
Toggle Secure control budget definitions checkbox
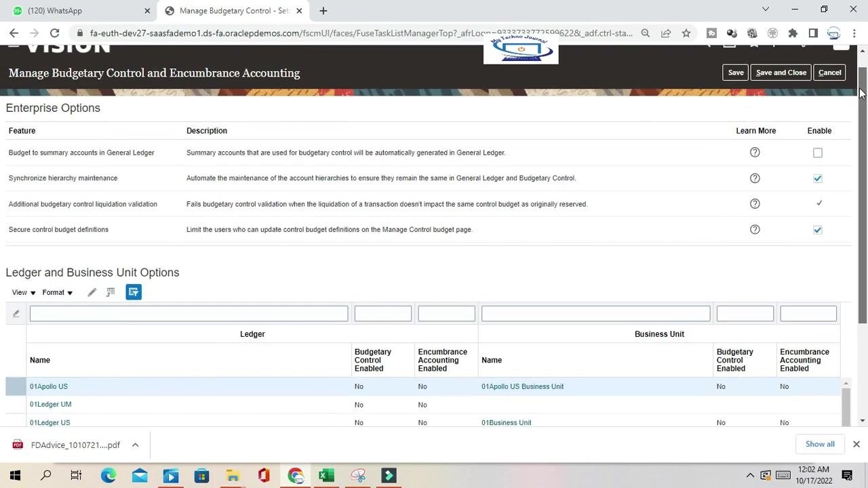tap(818, 230)
